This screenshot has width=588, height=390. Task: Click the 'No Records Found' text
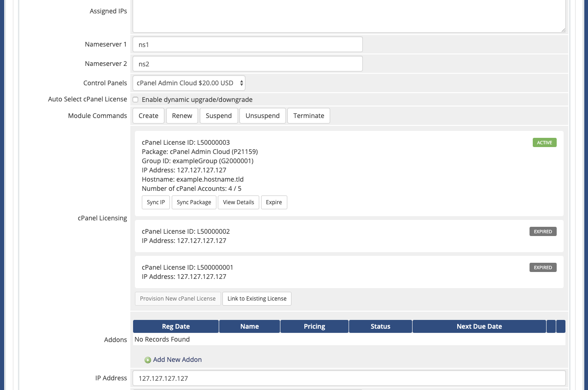click(x=162, y=339)
